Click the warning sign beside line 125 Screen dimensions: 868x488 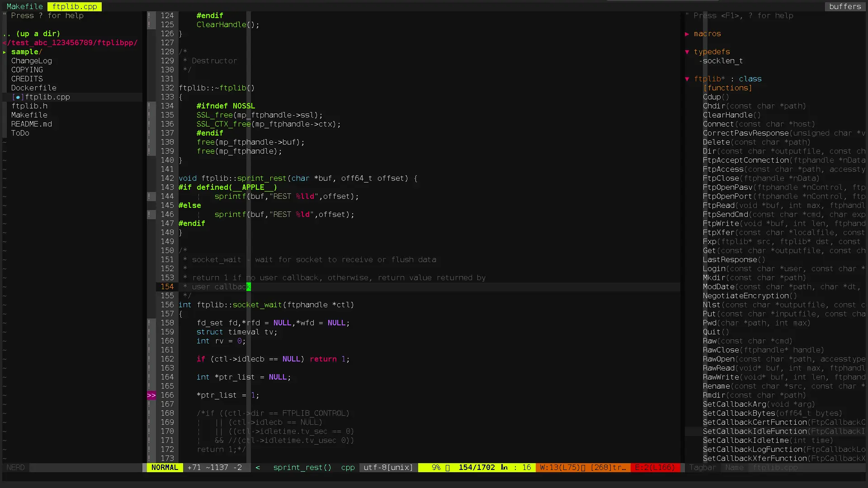149,25
